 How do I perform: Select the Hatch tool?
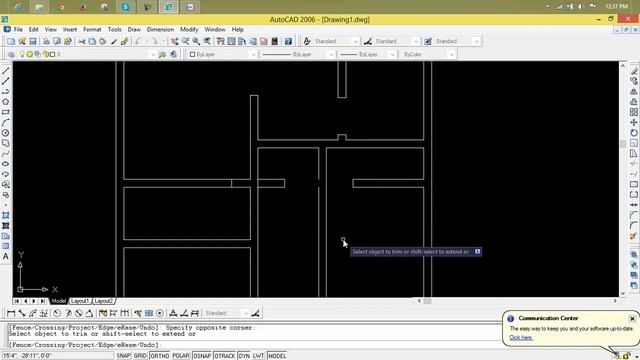pos(6,215)
